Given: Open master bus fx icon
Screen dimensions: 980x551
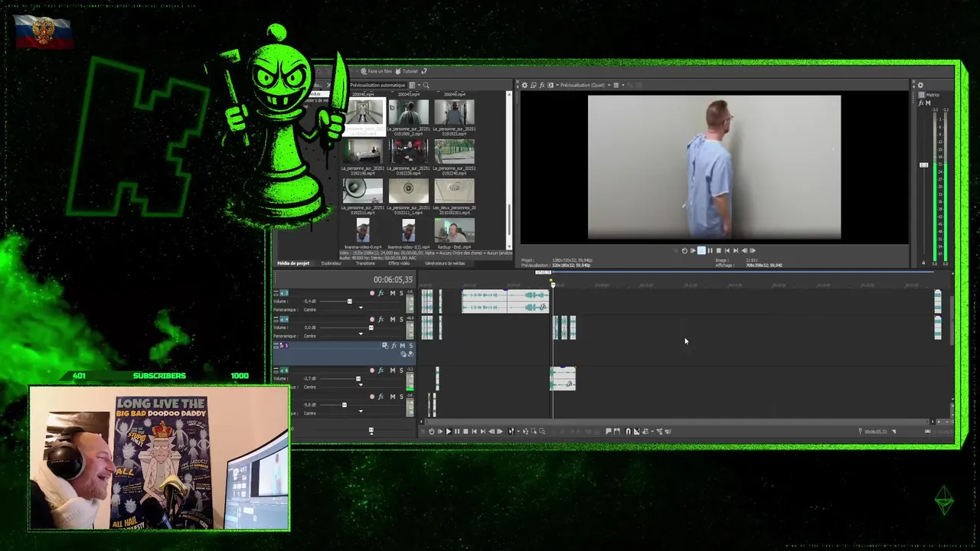Looking at the screenshot, I should point(920,103).
